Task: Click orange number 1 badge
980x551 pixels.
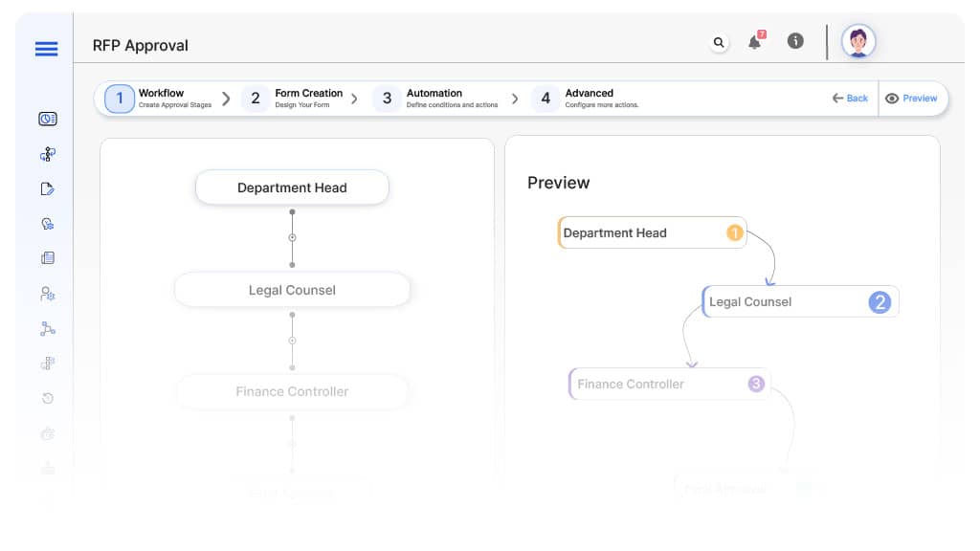Action: point(735,233)
